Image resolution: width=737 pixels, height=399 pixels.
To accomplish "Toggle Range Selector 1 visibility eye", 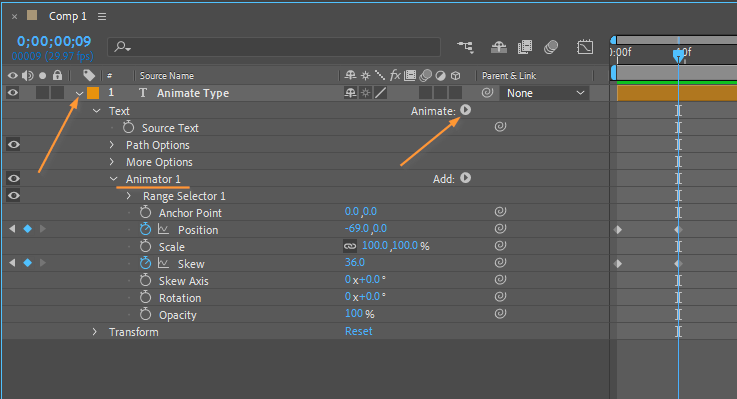I will pyautogui.click(x=13, y=196).
